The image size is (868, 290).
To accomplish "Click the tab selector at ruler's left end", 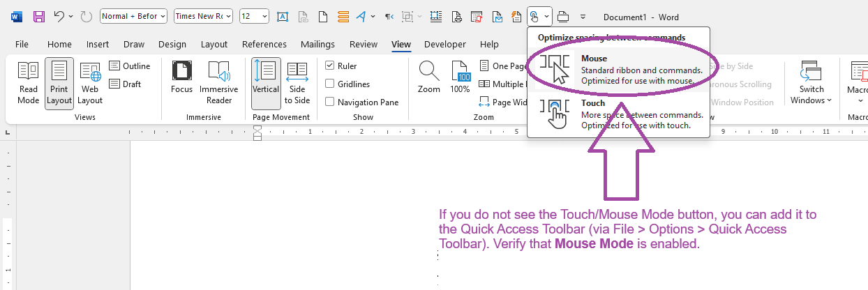I will [7, 132].
